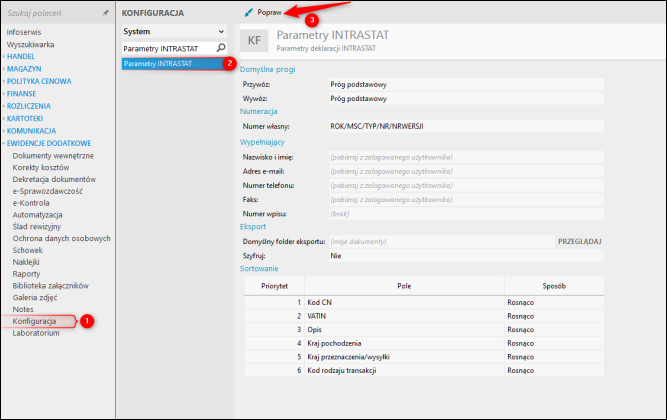Click the Pole column header
Screen dimensions: 667x420
[404, 286]
